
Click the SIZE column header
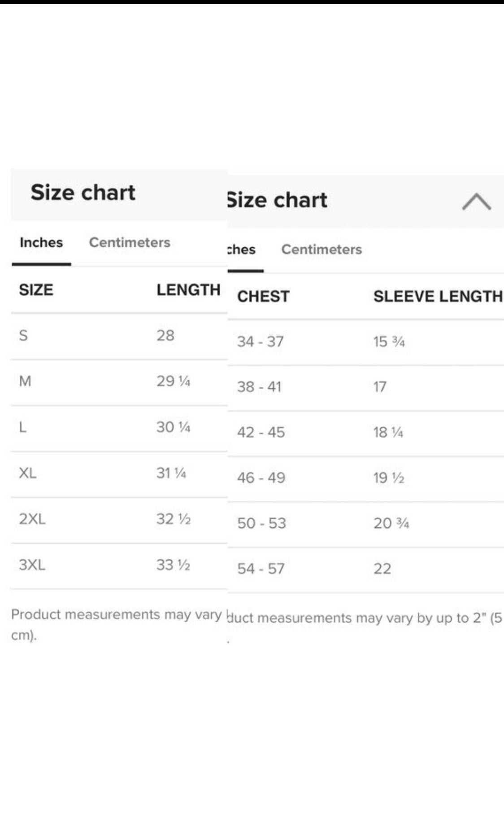(36, 290)
